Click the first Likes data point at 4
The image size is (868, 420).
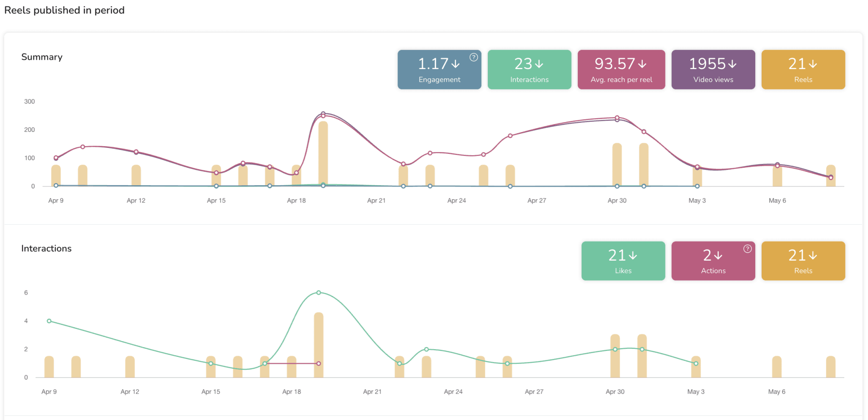click(49, 321)
